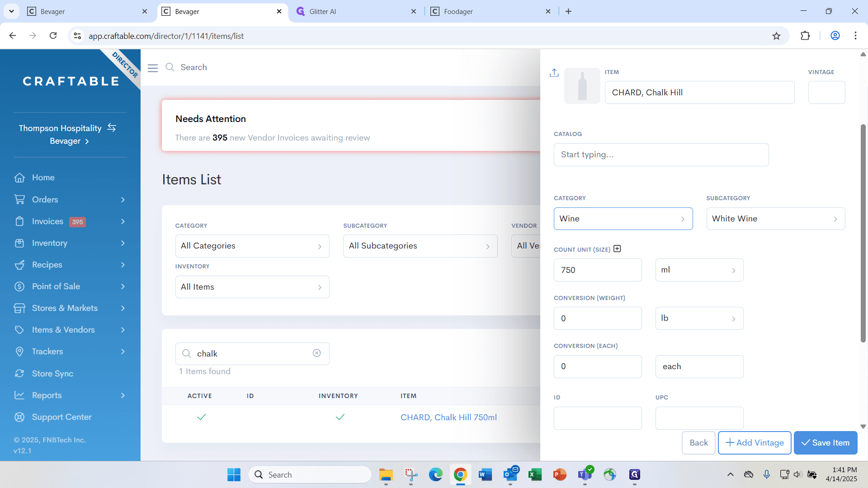Click the Store Sync refresh icon
Screen dimensions: 868x488
click(19, 374)
